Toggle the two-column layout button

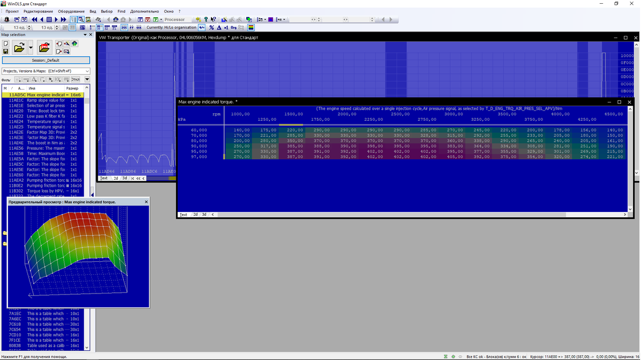click(x=73, y=27)
